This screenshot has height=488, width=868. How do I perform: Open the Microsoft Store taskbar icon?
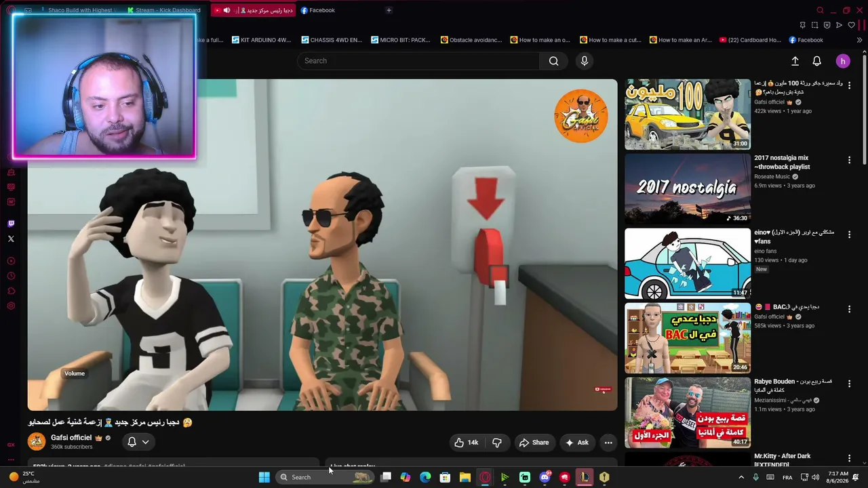pos(445,477)
